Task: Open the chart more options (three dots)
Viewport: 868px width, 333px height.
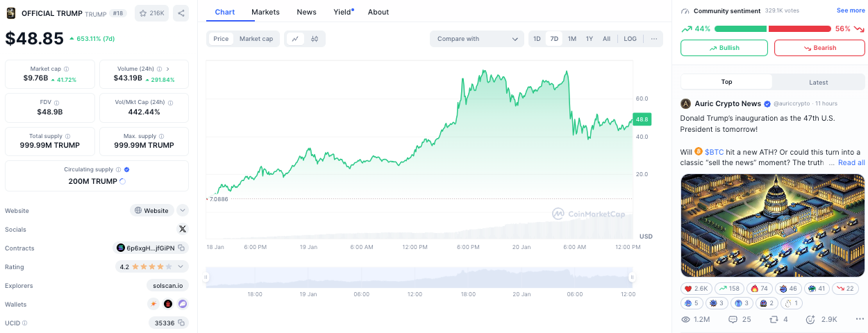Action: (x=654, y=39)
